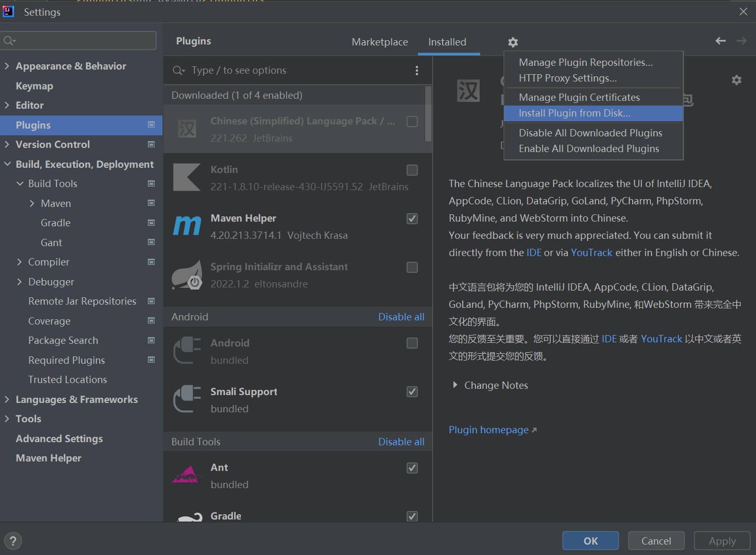Screen dimensions: 756x555
Task: Expand the Version Control node
Action: pyautogui.click(x=7, y=144)
